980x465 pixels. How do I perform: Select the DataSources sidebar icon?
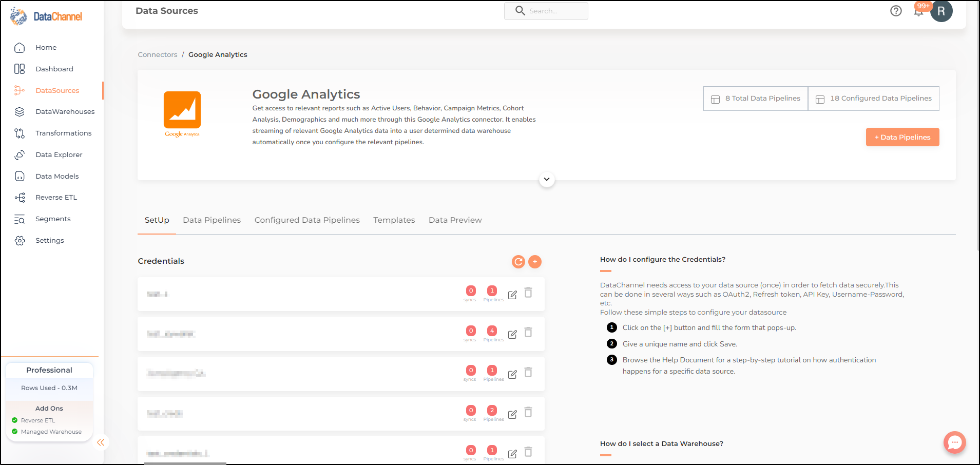click(x=20, y=90)
